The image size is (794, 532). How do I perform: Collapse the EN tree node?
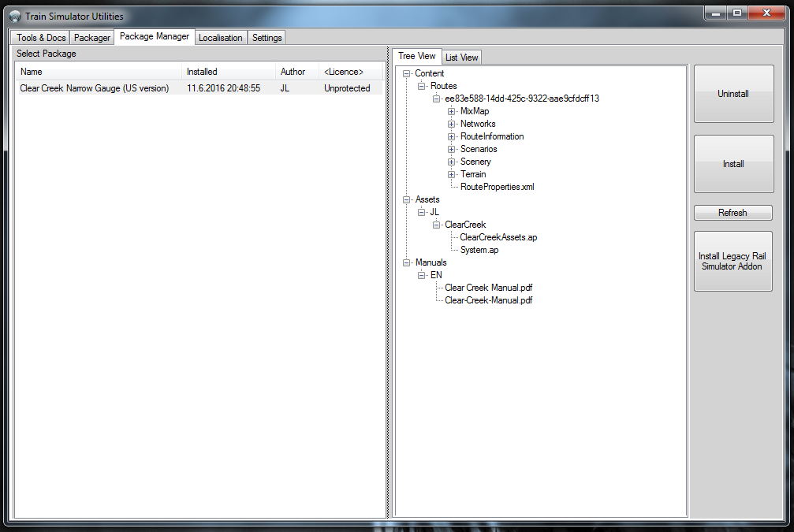(x=421, y=275)
